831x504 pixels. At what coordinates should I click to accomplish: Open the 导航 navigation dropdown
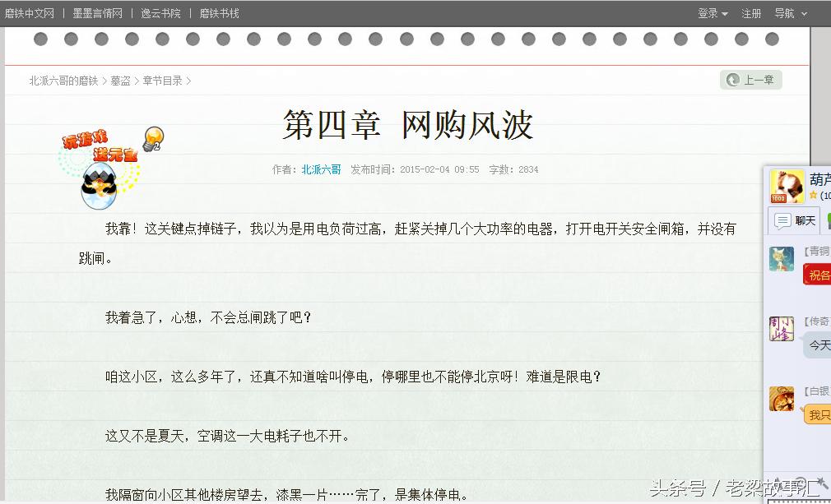[x=784, y=13]
